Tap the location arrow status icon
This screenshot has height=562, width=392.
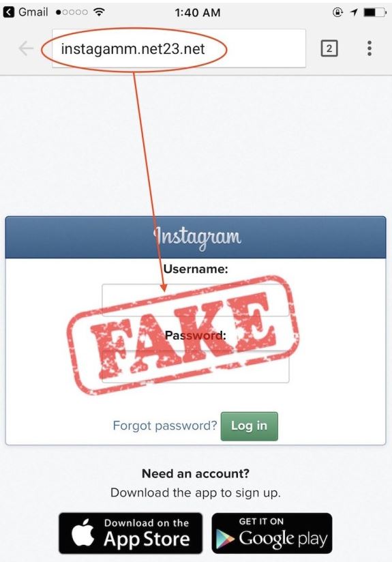354,12
